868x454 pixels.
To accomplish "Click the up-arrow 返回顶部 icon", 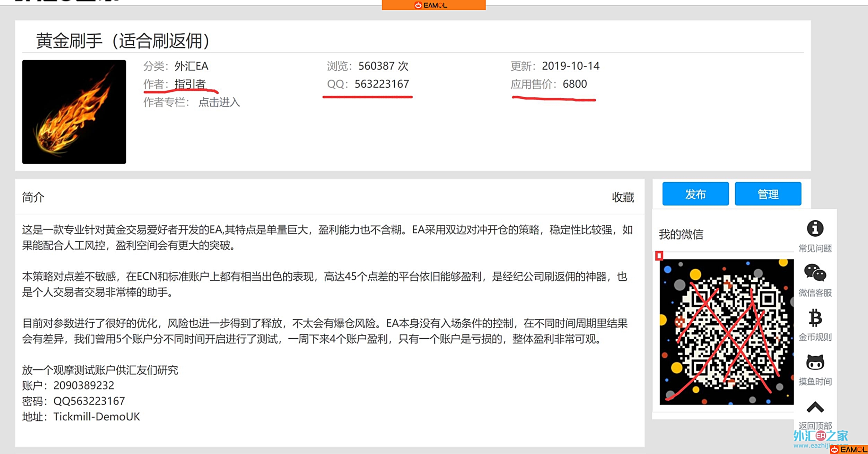I will [814, 408].
